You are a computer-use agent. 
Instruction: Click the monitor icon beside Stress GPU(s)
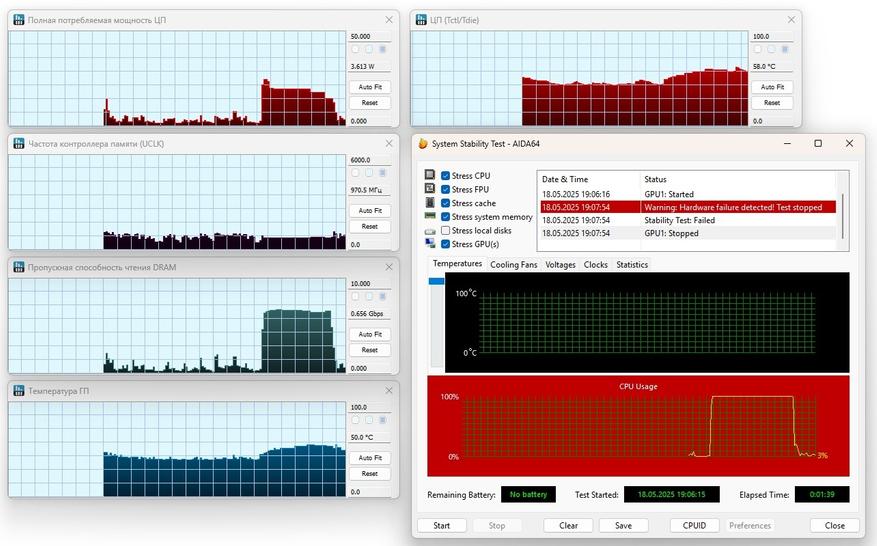(x=430, y=244)
